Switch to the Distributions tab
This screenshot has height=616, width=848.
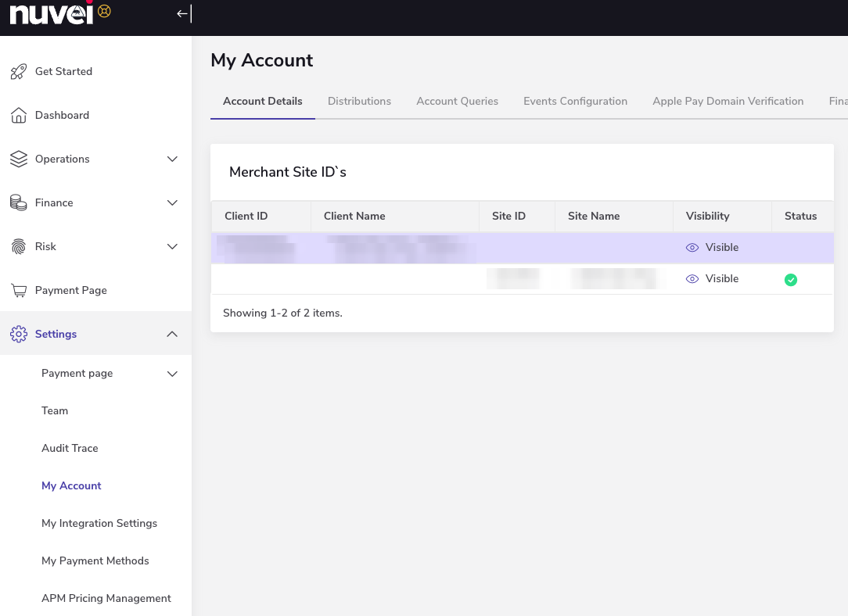point(359,101)
